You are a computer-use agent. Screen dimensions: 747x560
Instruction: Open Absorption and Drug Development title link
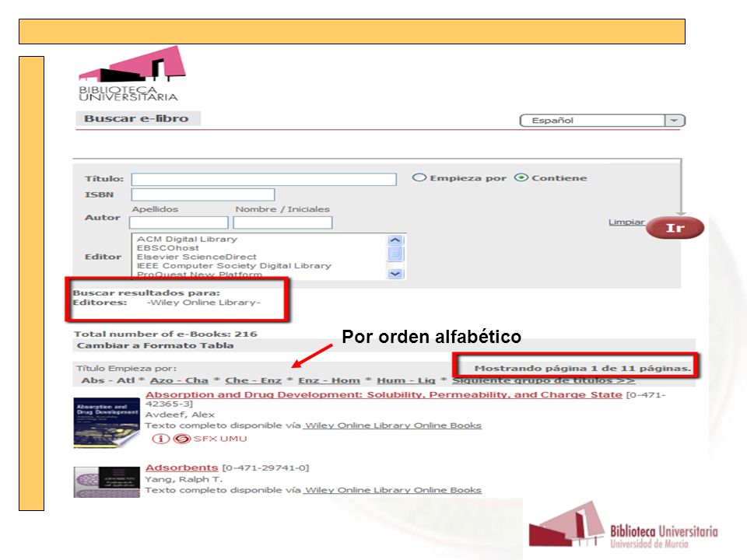click(x=384, y=395)
